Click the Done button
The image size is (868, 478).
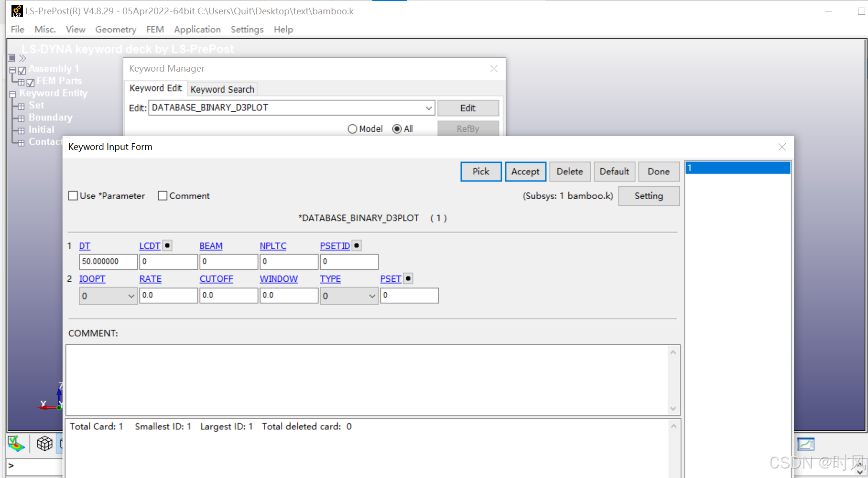[659, 171]
